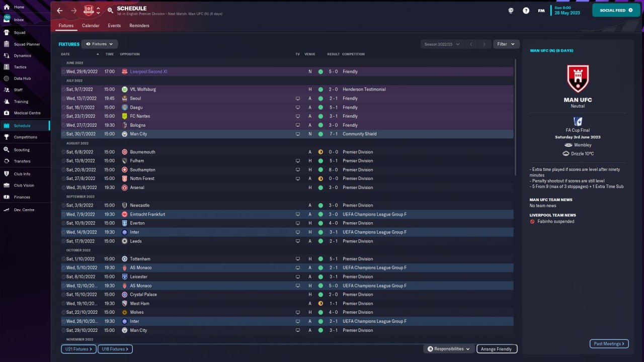Click the date display 28 May 2023

(x=567, y=13)
